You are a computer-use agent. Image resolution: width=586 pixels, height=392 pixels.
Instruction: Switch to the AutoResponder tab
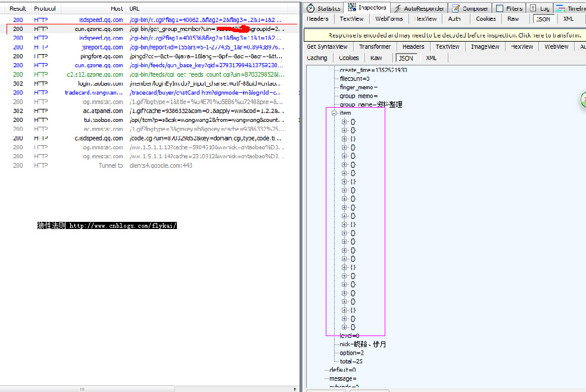pyautogui.click(x=419, y=8)
